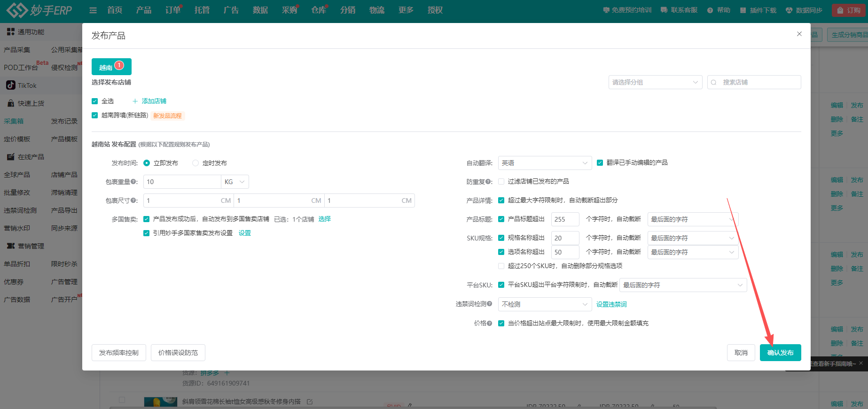Uncheck the select all stores checkbox
868x409 pixels.
tap(95, 101)
